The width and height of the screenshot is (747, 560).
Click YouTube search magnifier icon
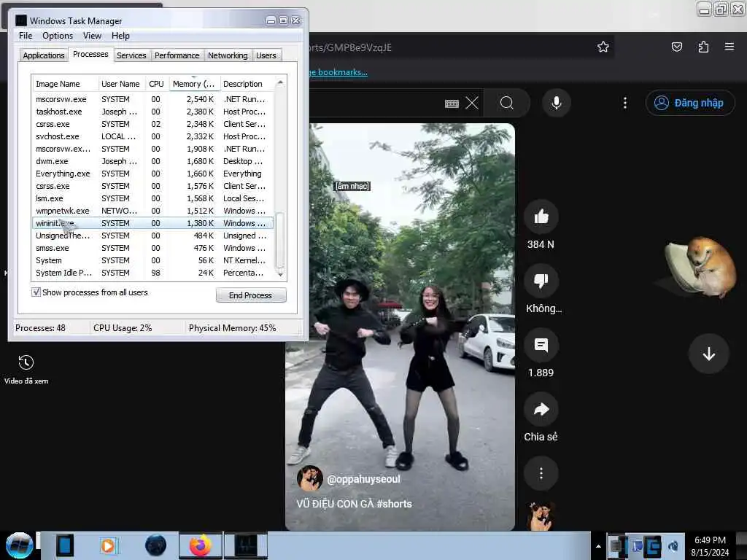pos(507,103)
